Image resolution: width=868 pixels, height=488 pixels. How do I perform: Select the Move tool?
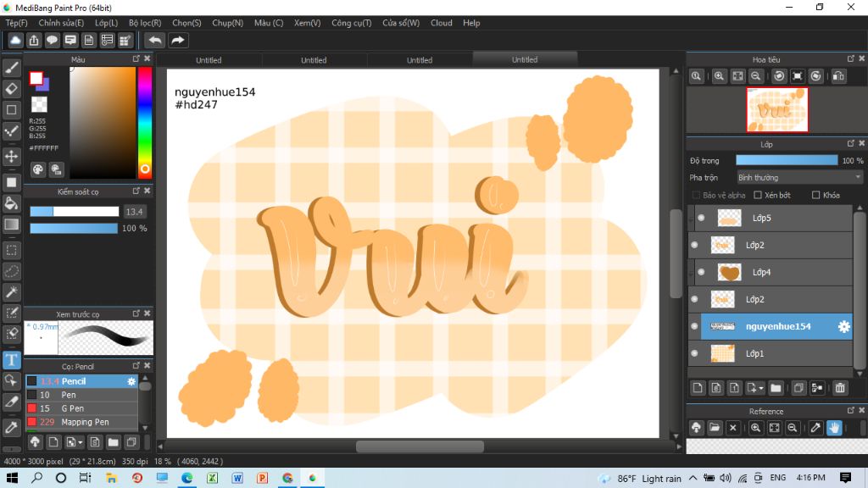coord(12,157)
